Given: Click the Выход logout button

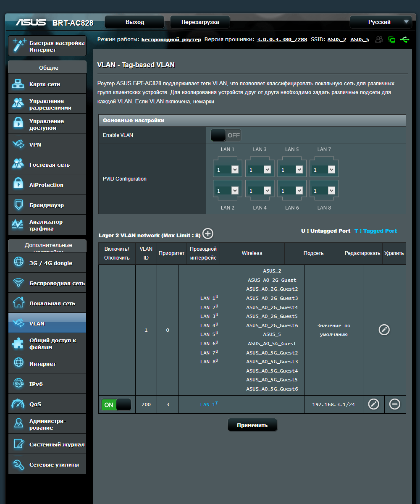Looking at the screenshot, I should click(135, 22).
